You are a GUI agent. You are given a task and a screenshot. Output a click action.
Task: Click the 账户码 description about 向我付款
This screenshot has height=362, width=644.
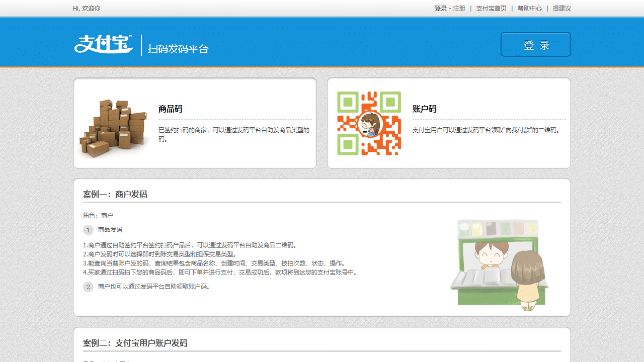[x=487, y=130]
